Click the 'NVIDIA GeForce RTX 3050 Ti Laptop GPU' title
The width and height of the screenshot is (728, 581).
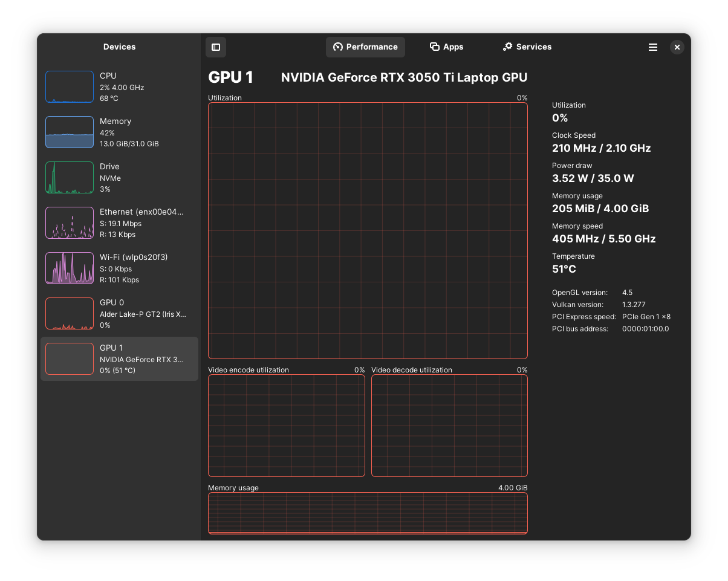coord(405,77)
